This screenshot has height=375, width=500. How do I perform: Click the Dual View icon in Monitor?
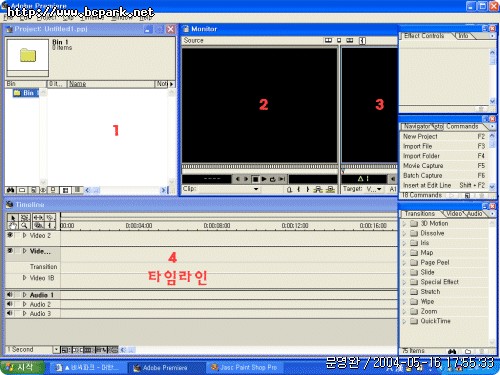[x=328, y=40]
